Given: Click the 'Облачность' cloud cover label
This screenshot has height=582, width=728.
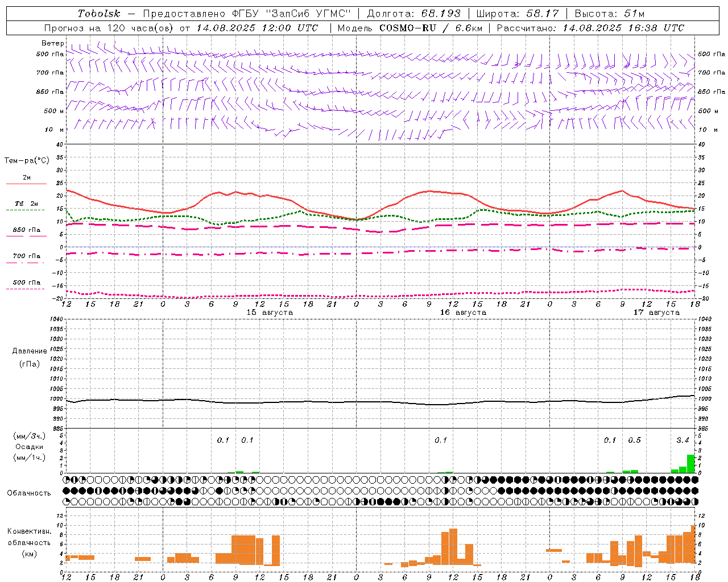Looking at the screenshot, I should pos(29,493).
